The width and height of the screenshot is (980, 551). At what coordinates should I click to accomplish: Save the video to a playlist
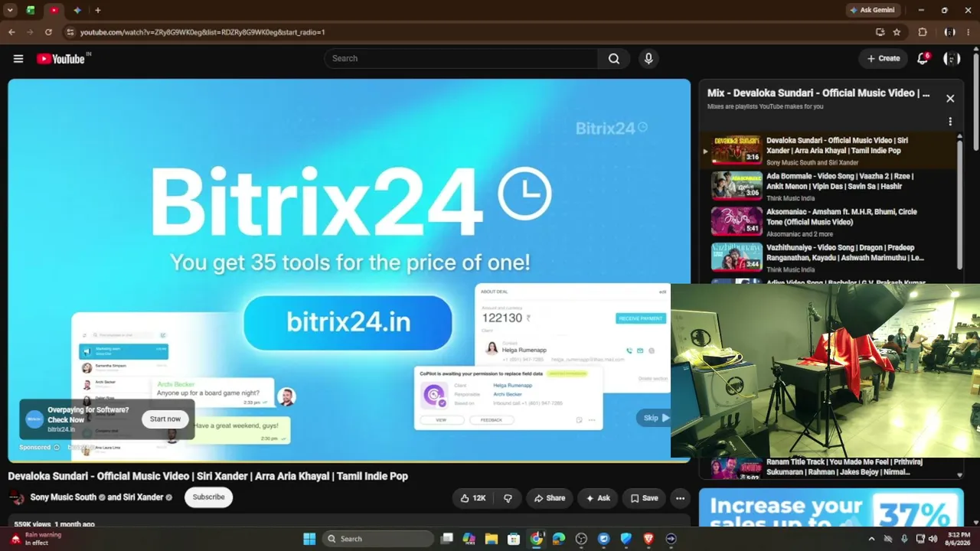click(644, 498)
